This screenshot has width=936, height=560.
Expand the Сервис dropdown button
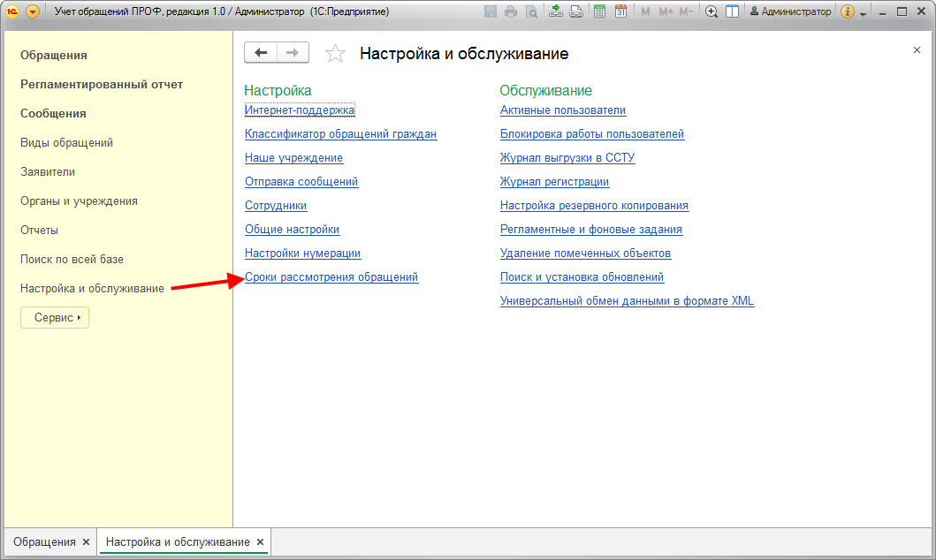55,317
